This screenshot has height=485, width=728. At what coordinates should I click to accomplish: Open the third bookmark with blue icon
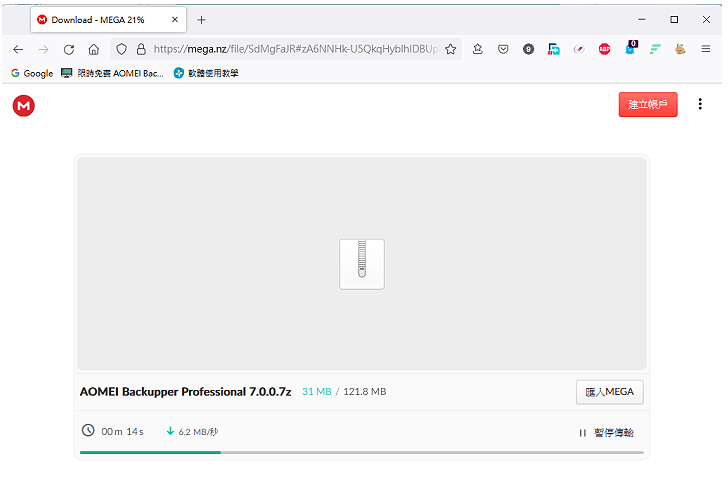[x=206, y=73]
